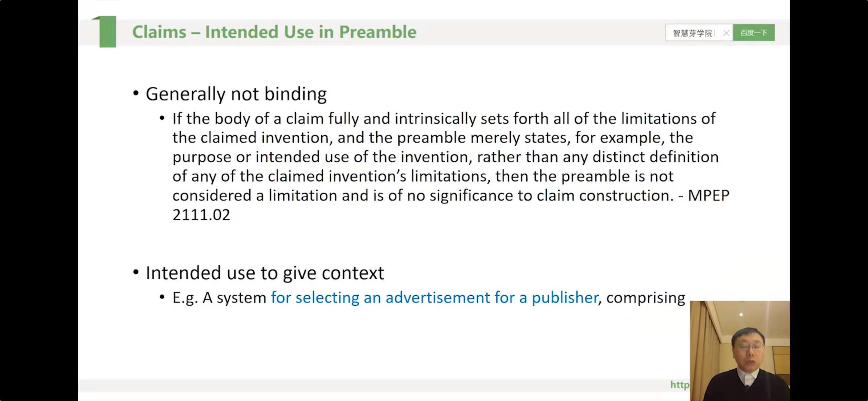The image size is (868, 401).
Task: Click the green http link in footer
Action: [679, 385]
